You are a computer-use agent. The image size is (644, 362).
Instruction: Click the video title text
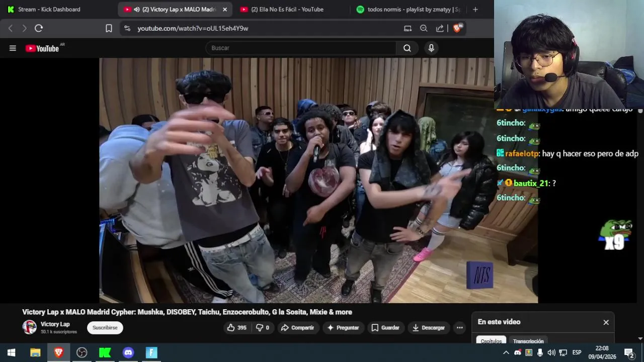coord(187,312)
